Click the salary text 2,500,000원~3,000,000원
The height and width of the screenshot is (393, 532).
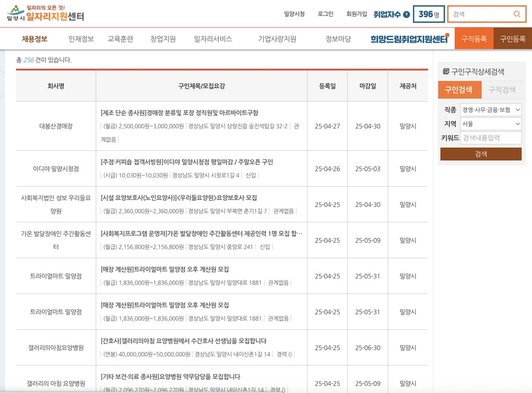(152, 126)
